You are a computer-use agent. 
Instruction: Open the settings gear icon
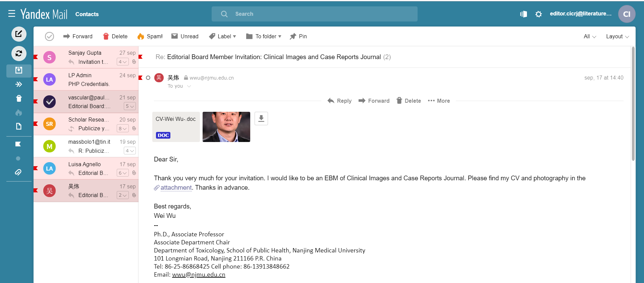538,14
